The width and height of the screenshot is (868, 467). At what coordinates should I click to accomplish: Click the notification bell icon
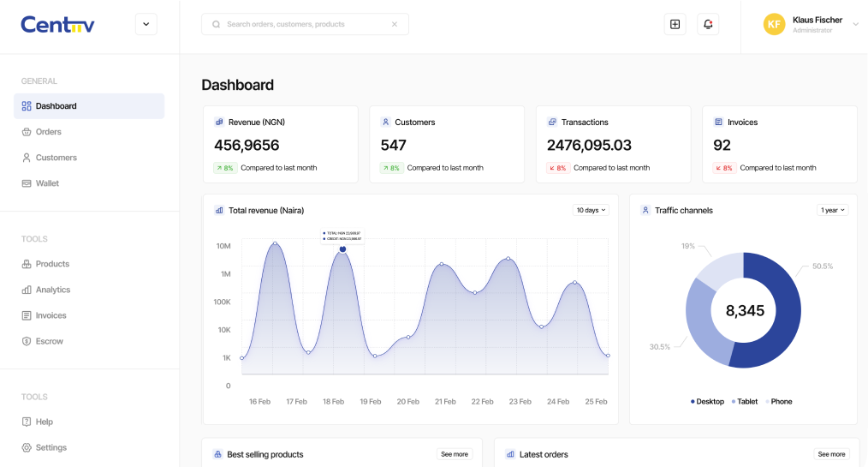click(708, 24)
